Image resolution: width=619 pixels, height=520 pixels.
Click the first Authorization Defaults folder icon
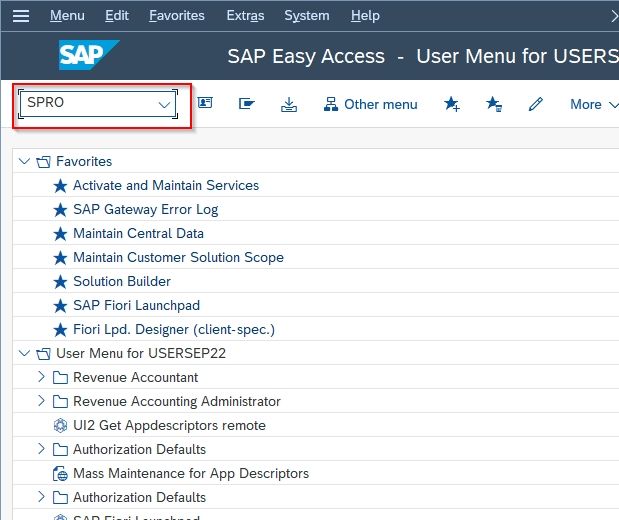(60, 450)
